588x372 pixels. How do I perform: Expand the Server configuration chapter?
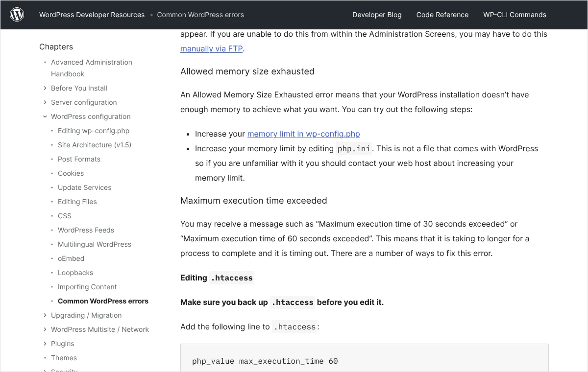pyautogui.click(x=45, y=102)
